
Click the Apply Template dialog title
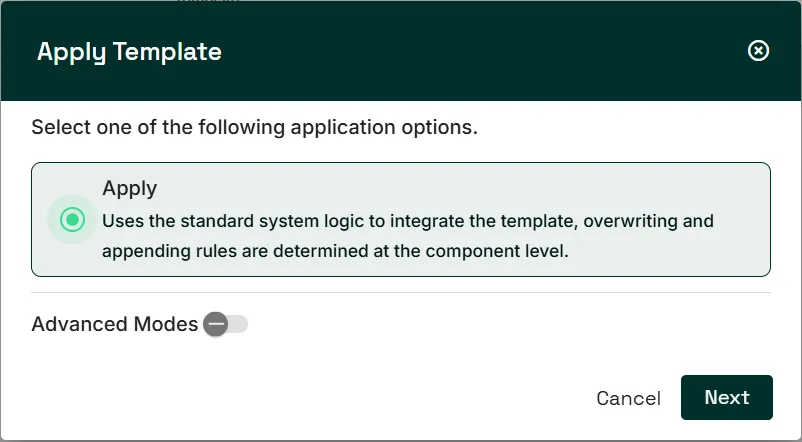[x=129, y=52]
